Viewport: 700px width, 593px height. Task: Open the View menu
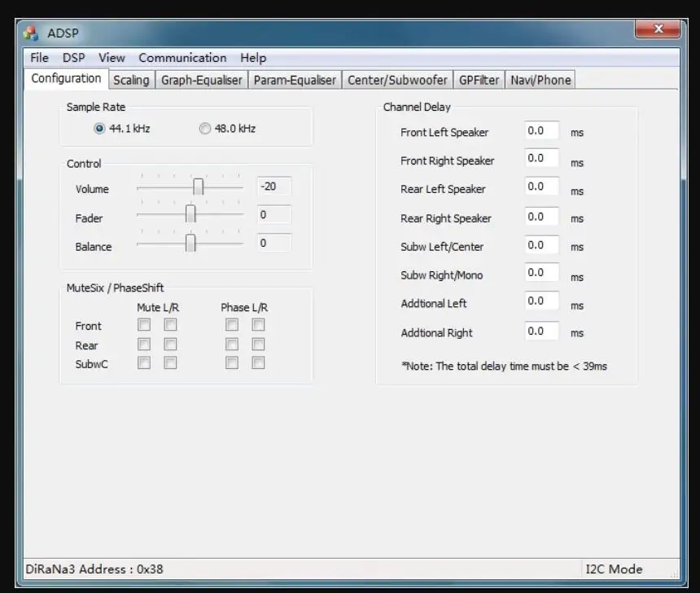pyautogui.click(x=112, y=58)
